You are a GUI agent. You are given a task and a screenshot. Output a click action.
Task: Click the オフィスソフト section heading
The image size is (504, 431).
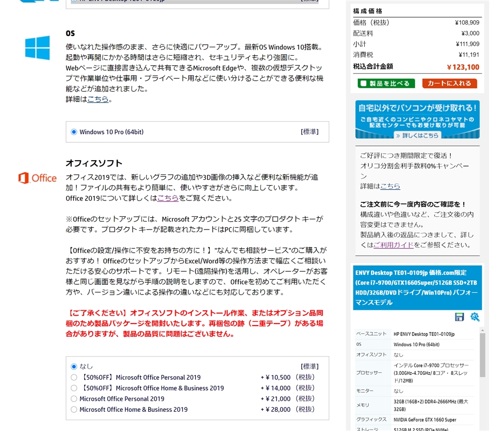94,164
